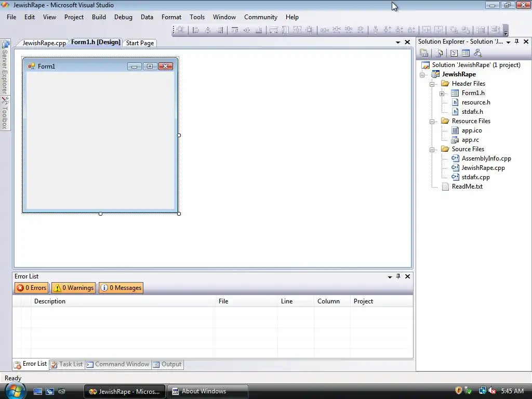
Task: Click the Align to Grid toolbar icon
Action: [180, 30]
